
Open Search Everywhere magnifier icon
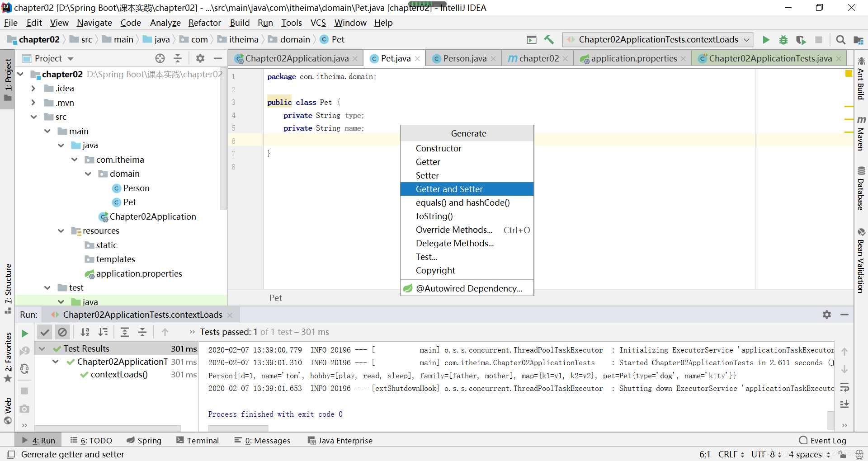coord(840,40)
